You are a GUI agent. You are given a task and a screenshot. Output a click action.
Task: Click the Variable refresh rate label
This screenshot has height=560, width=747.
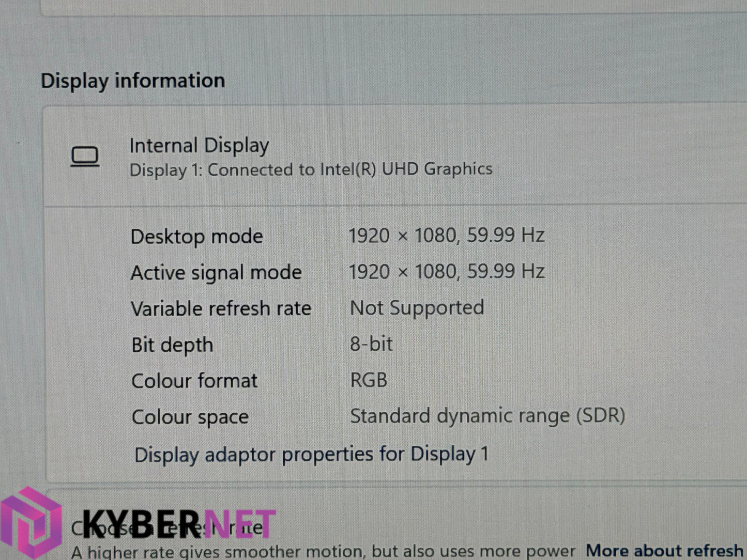coord(221,309)
